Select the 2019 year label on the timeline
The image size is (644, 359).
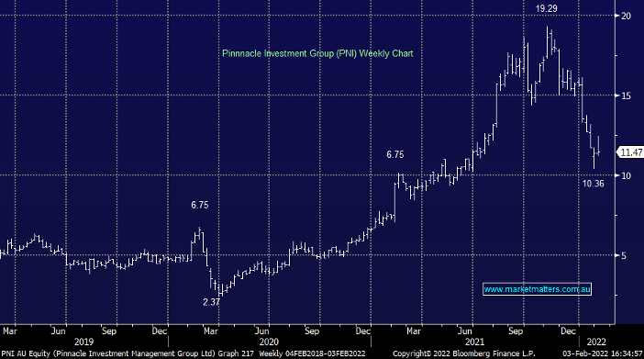point(83,342)
